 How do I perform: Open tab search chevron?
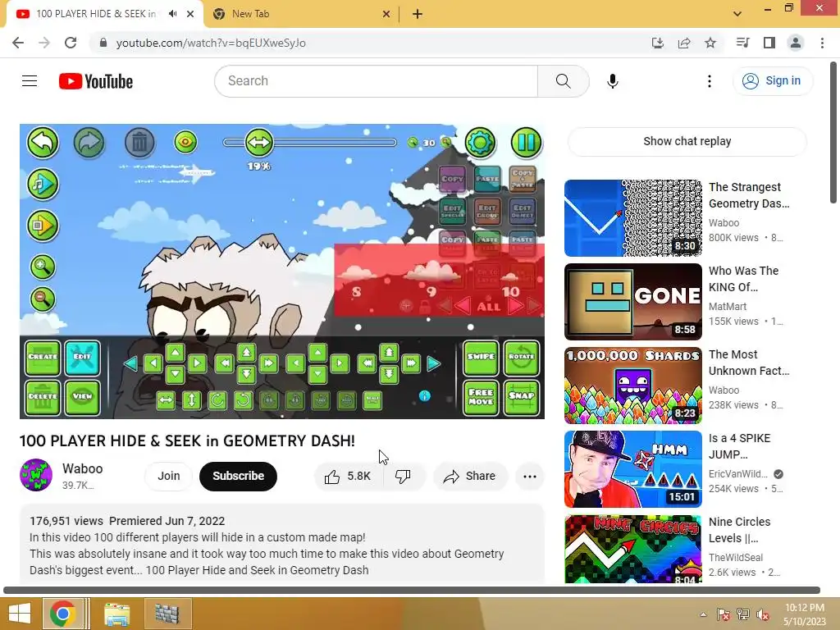[x=737, y=14]
